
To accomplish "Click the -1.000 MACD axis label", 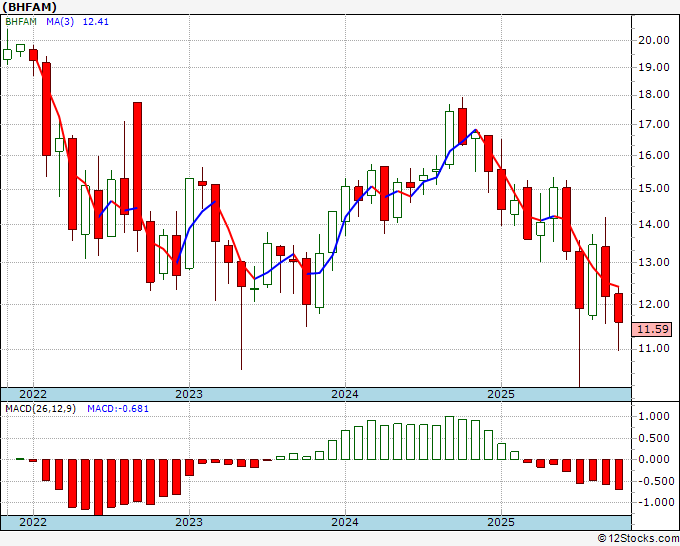I will (654, 502).
